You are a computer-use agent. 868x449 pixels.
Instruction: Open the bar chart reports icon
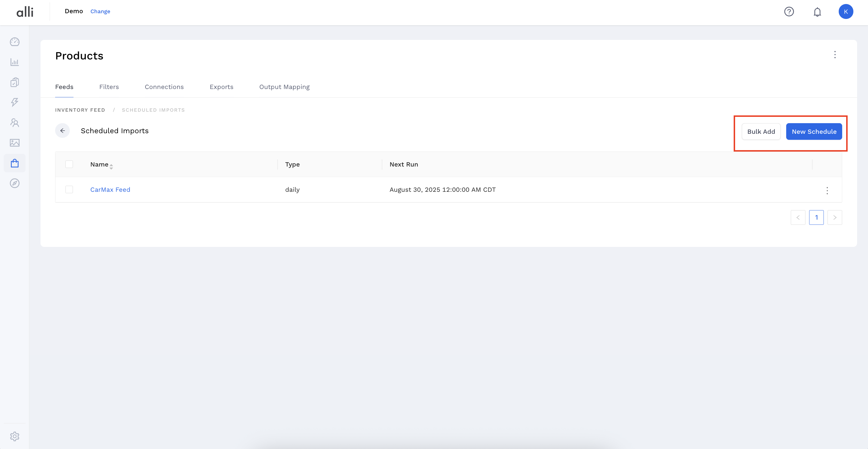(14, 62)
